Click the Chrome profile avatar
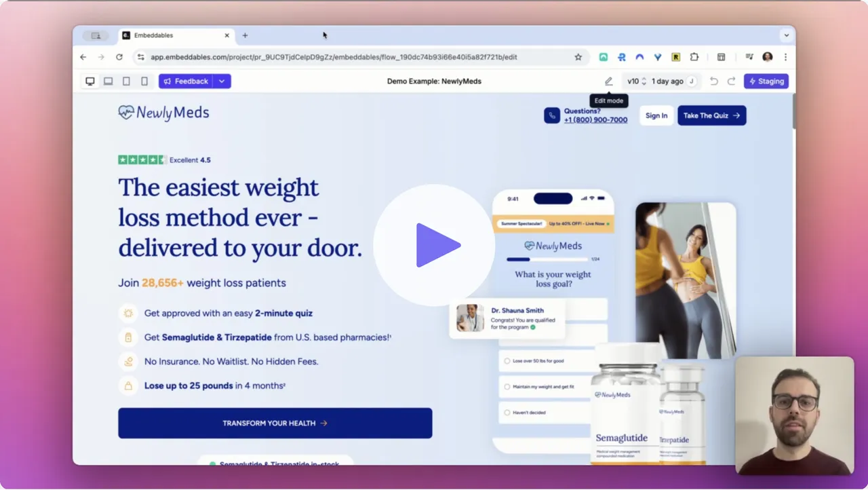This screenshot has height=490, width=868. click(768, 57)
